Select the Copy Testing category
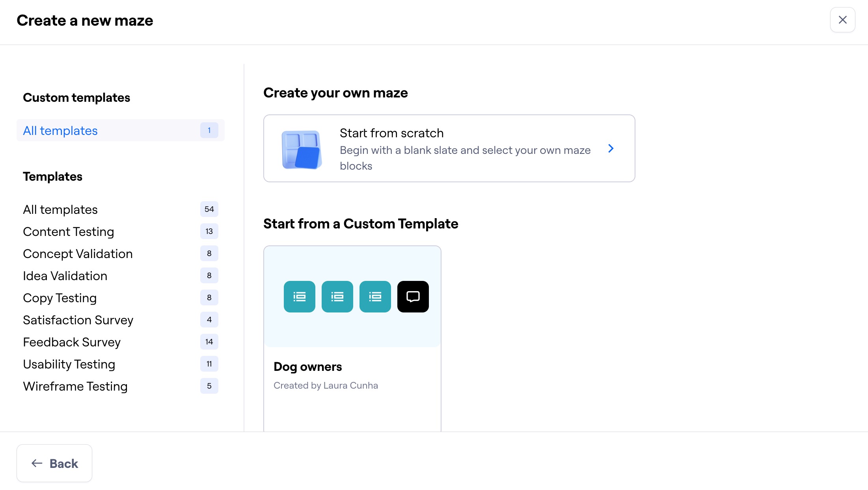Screen dimensions: 868x490 (60, 298)
